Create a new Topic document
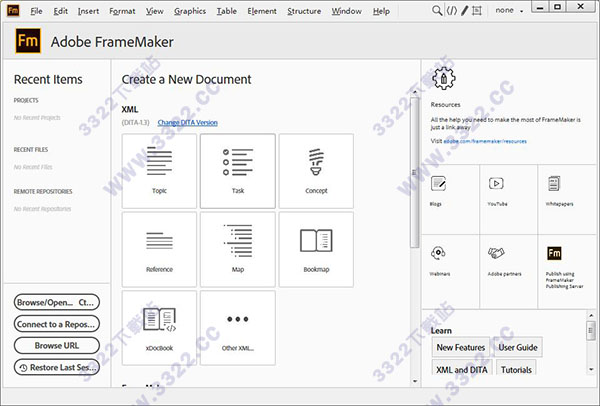The height and width of the screenshot is (406, 600). coord(159,171)
